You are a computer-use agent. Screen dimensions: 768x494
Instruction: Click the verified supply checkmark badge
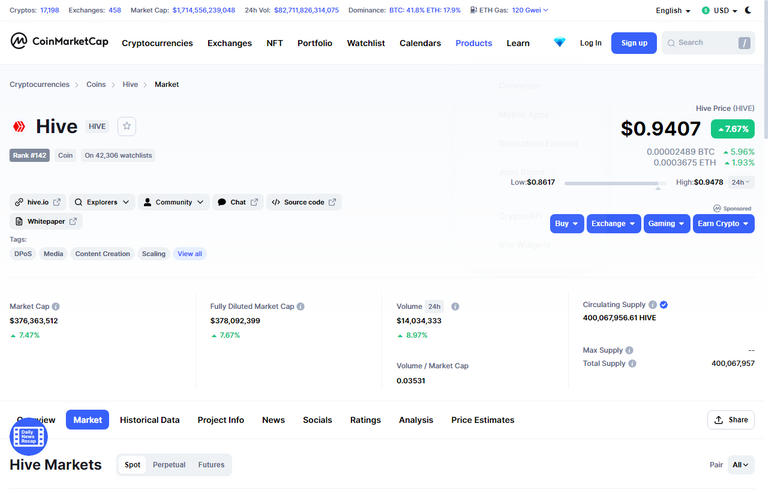pyautogui.click(x=664, y=305)
